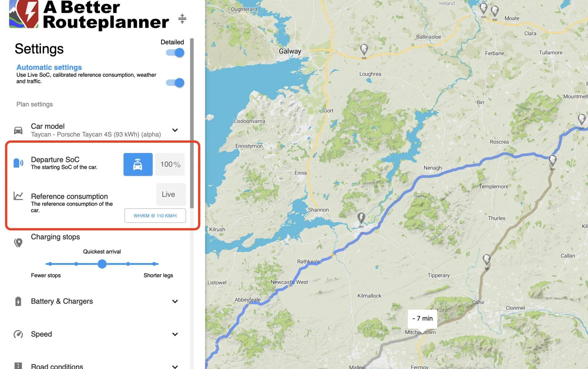The height and width of the screenshot is (369, 588).
Task: Click the car icon beside Car model
Action: tap(18, 130)
